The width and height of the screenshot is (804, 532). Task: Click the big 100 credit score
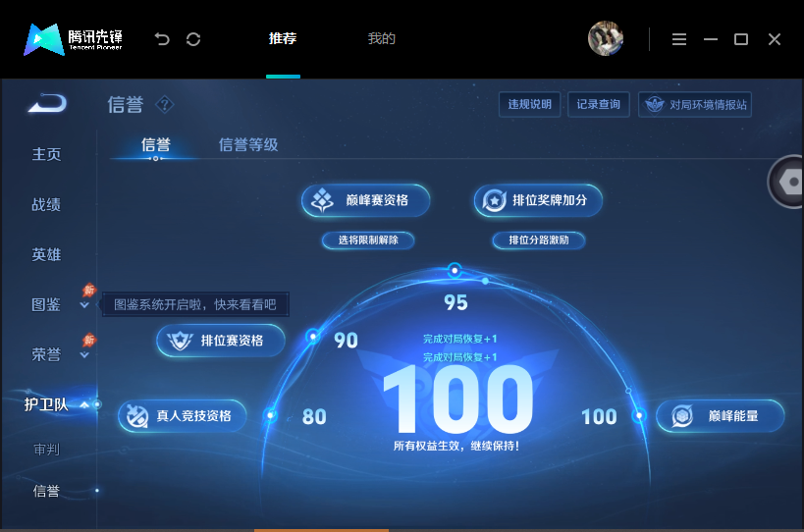457,399
